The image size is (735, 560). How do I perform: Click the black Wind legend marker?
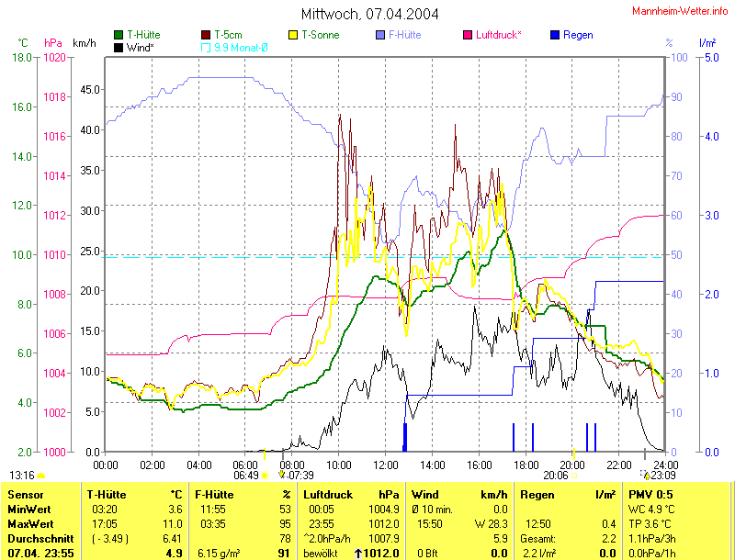[x=119, y=46]
